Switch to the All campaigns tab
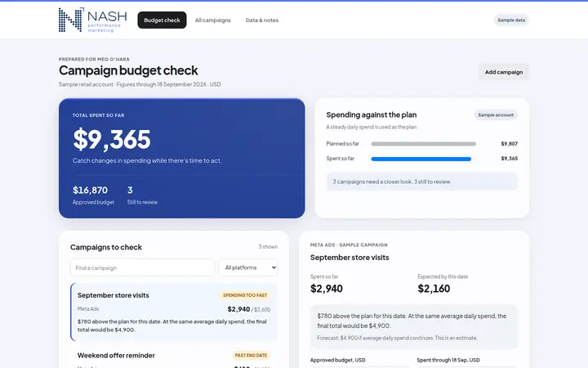This screenshot has height=368, width=588. pos(212,20)
